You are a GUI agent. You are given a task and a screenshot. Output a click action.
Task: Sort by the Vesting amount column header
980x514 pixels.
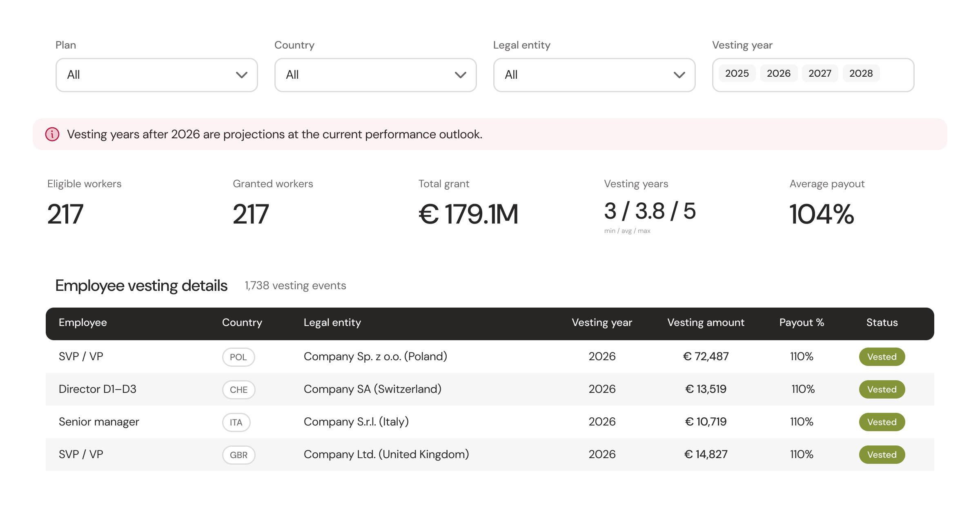tap(706, 322)
